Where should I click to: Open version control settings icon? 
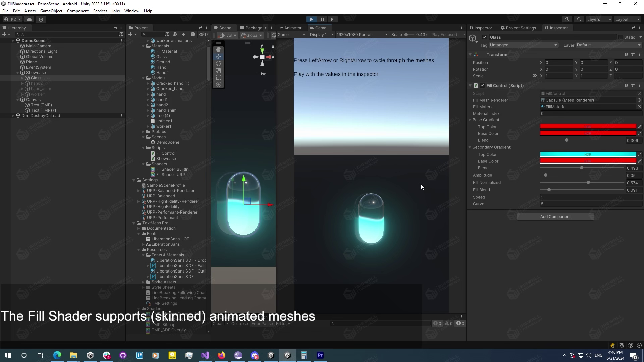pos(41,19)
